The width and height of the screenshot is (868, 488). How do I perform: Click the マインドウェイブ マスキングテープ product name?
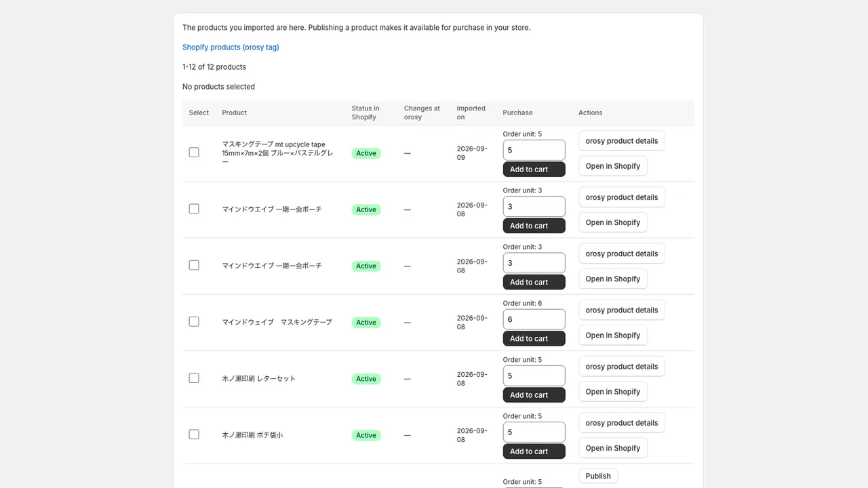click(277, 322)
